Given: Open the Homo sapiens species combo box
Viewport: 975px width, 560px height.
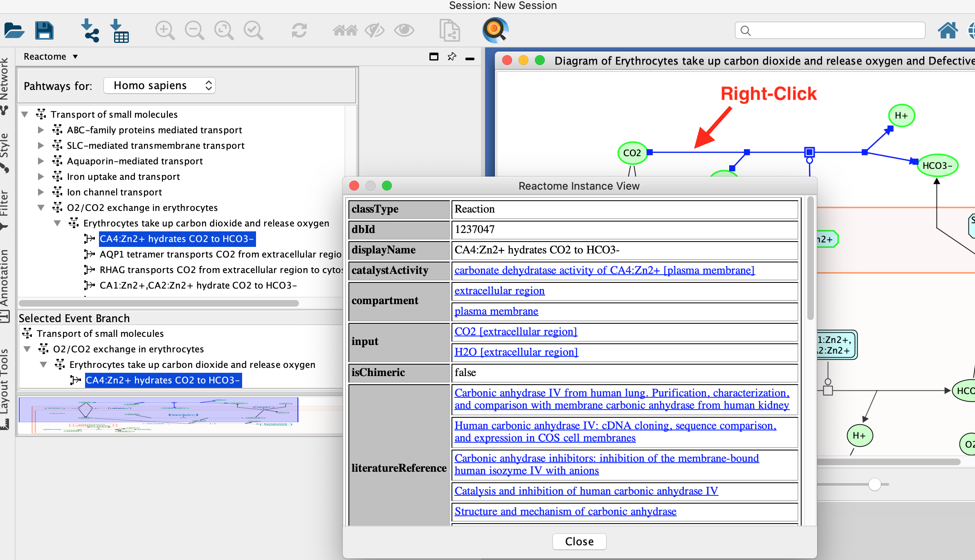Looking at the screenshot, I should [x=160, y=85].
